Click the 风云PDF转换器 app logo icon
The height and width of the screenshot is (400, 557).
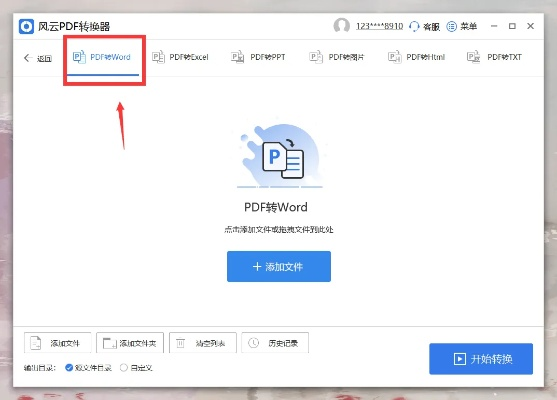[26, 27]
